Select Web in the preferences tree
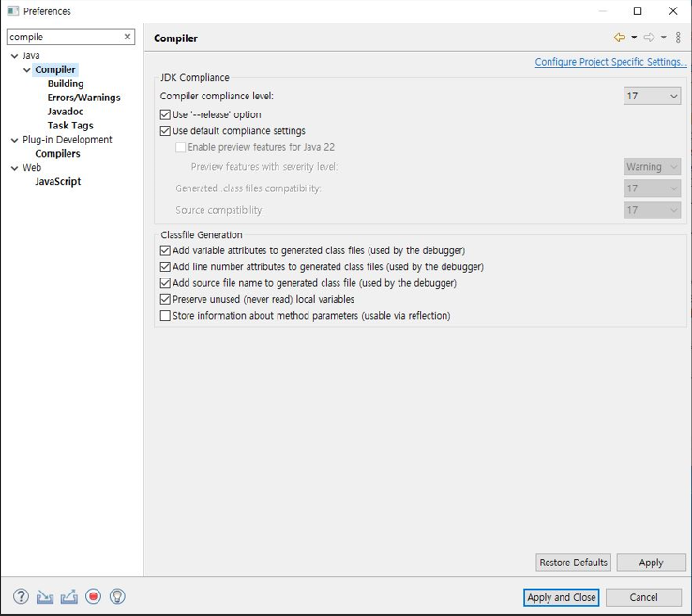This screenshot has width=692, height=616. tap(32, 167)
